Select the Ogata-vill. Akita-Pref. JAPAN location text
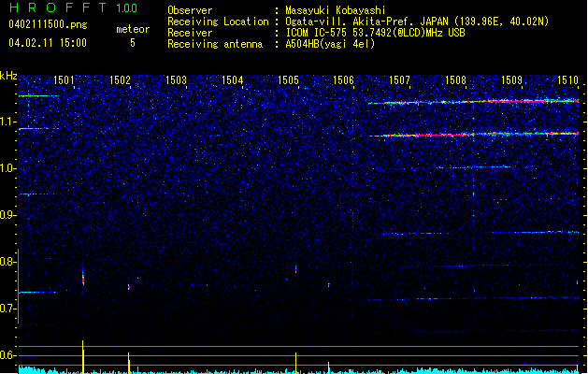The height and width of the screenshot is (374, 588). [417, 22]
